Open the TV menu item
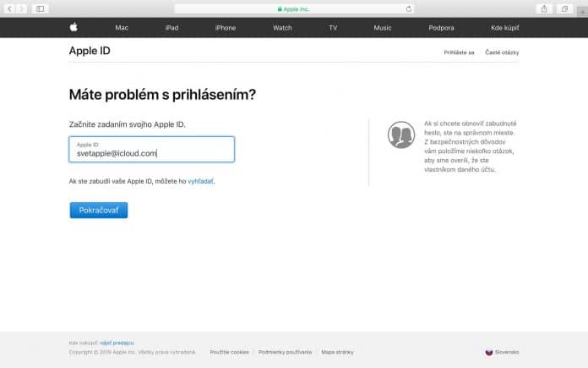Viewport: 588px width, 368px height. click(333, 28)
